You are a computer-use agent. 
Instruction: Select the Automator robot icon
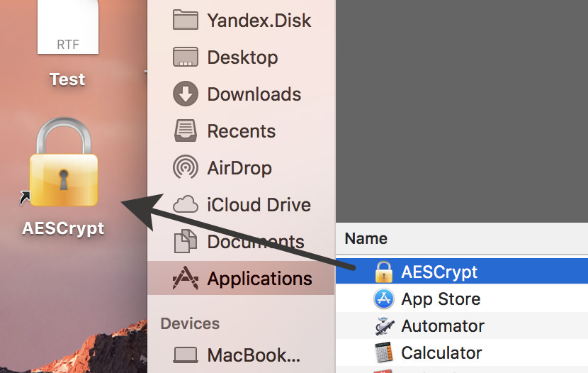(x=383, y=325)
